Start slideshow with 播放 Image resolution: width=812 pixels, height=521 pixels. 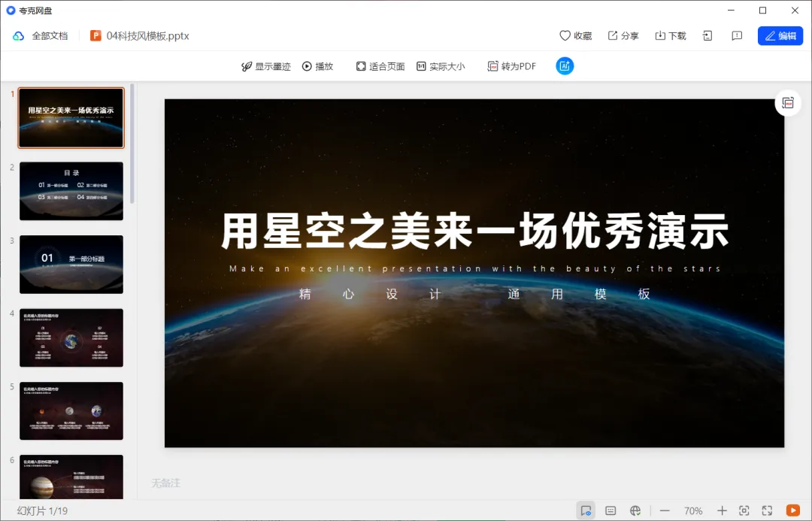pos(317,66)
